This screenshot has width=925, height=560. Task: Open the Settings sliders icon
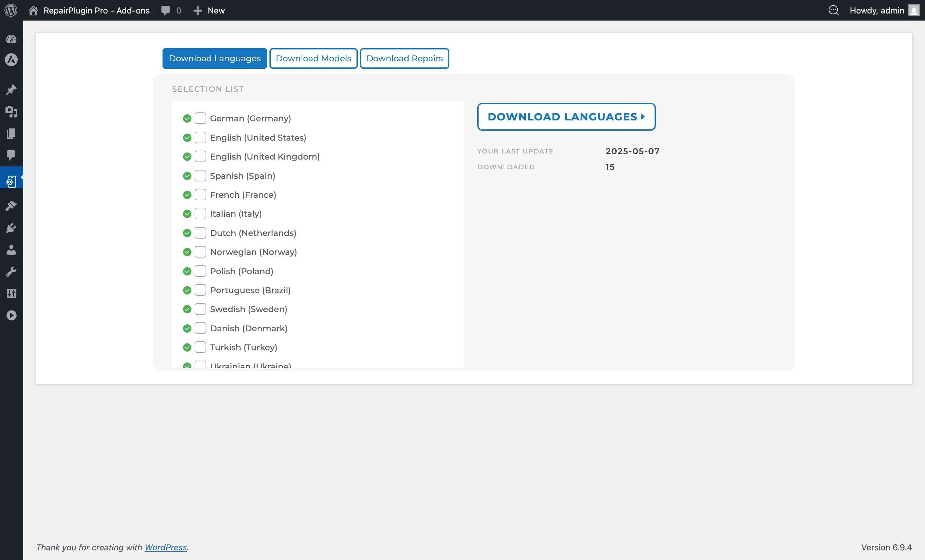(11, 293)
